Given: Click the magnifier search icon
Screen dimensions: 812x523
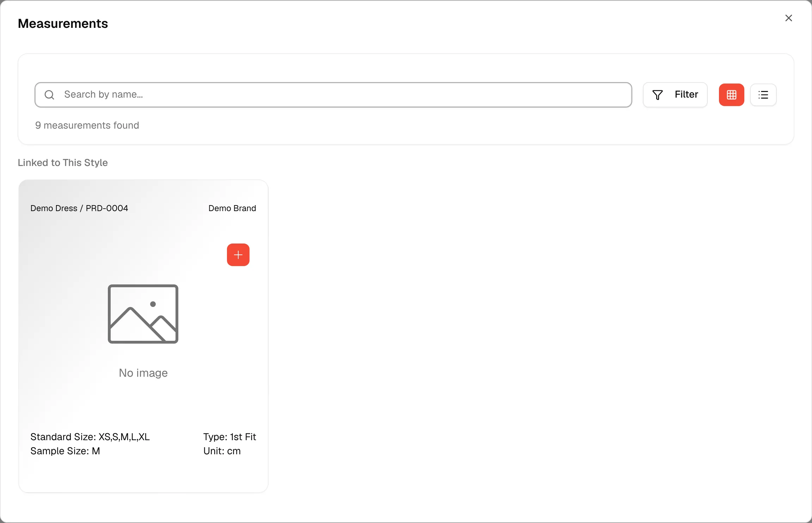Looking at the screenshot, I should pyautogui.click(x=50, y=95).
